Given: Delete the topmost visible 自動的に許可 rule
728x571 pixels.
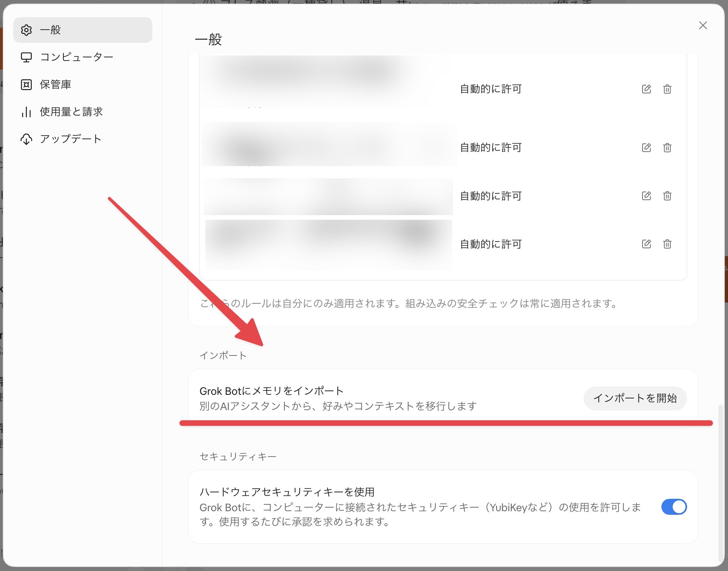Looking at the screenshot, I should click(x=667, y=89).
